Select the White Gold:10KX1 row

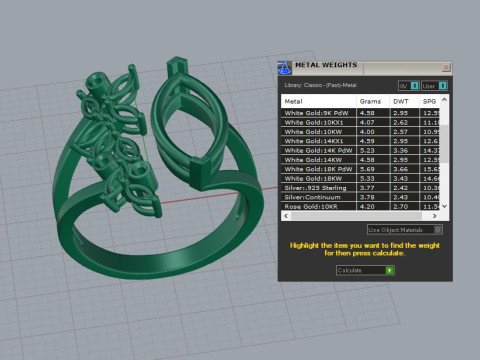coord(360,122)
